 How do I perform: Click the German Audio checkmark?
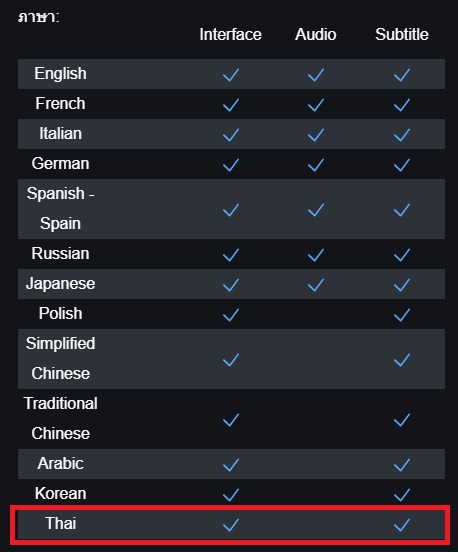pos(316,165)
